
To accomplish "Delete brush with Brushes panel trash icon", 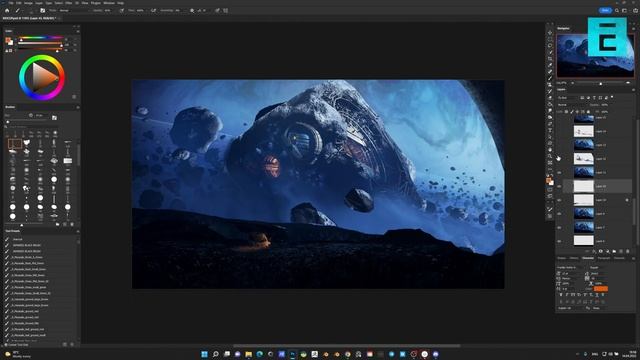I will pyautogui.click(x=72, y=224).
